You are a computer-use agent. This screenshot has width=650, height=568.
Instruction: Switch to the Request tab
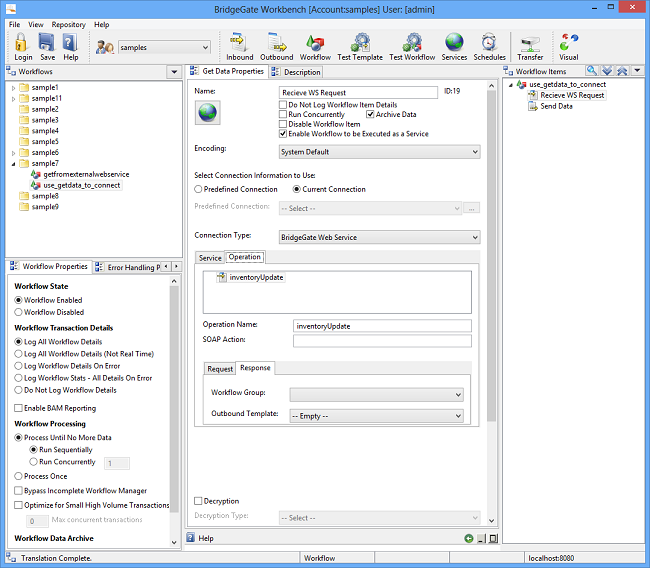[x=220, y=368]
